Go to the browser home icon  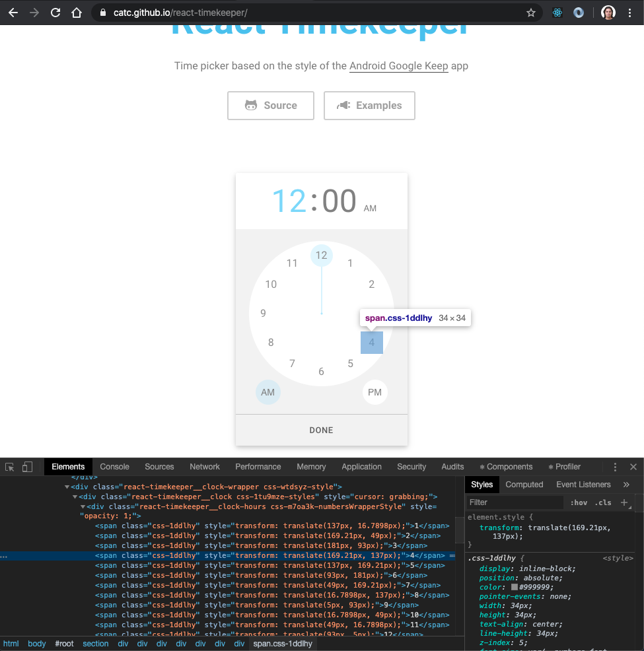pos(77,13)
